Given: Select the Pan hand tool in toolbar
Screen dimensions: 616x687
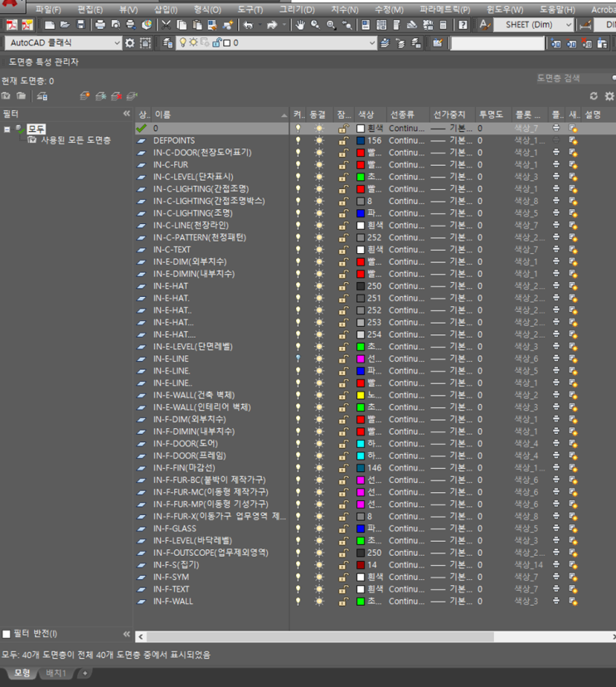Looking at the screenshot, I should click(299, 25).
